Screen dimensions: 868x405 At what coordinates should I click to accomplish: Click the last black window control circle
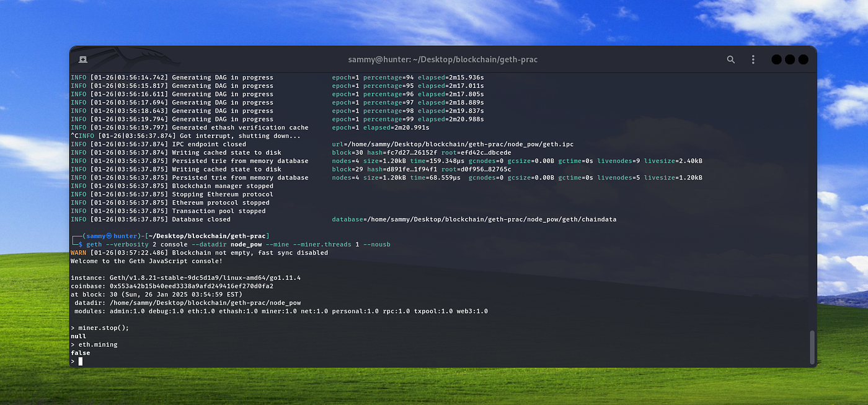point(804,59)
